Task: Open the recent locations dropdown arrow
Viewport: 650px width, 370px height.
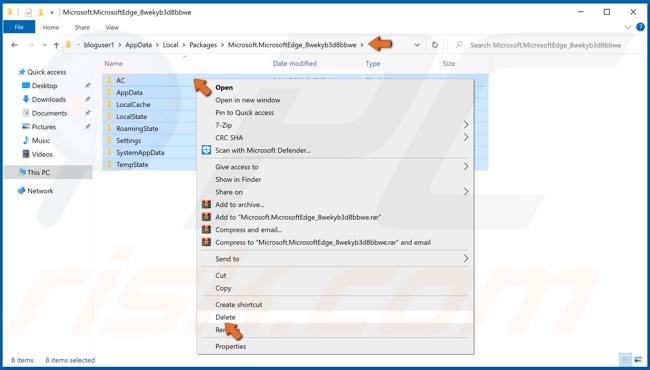Action: point(44,45)
